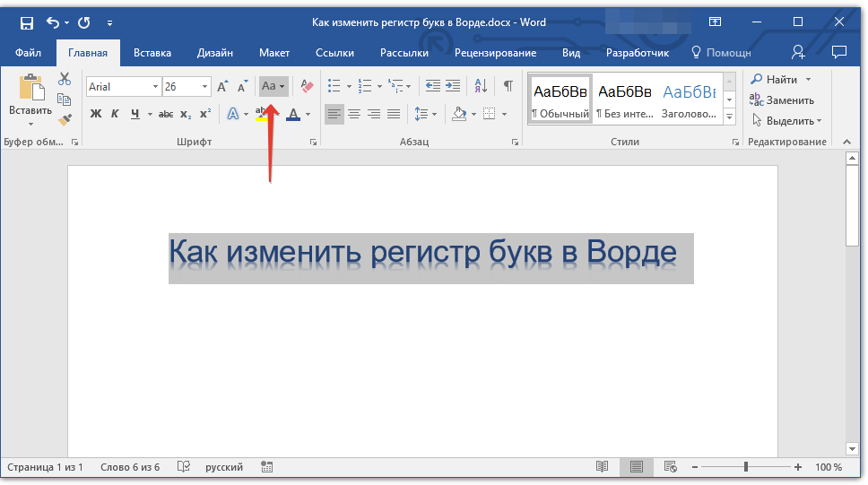Screen dimensions: 868x485
Task: Toggle show paragraph marks (¶)
Action: pos(508,86)
